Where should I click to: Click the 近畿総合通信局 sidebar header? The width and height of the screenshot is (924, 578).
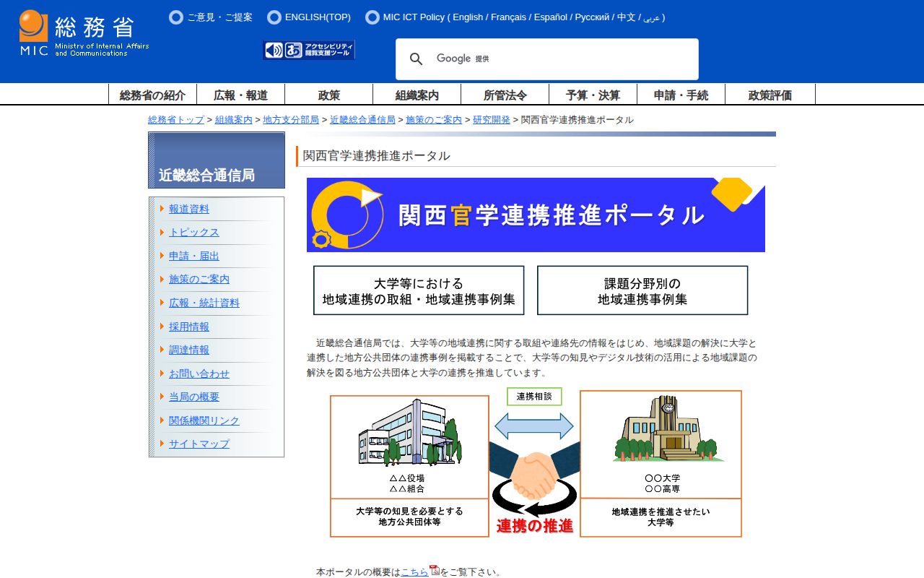(x=217, y=160)
